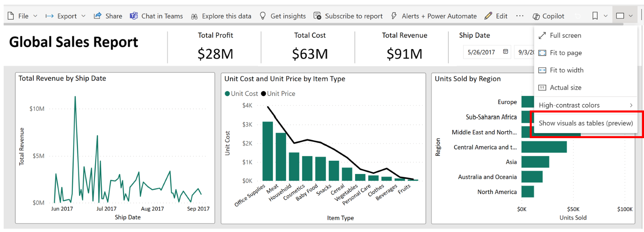Click Unit Price legend marker
Image resolution: width=644 pixels, height=232 pixels.
point(264,93)
